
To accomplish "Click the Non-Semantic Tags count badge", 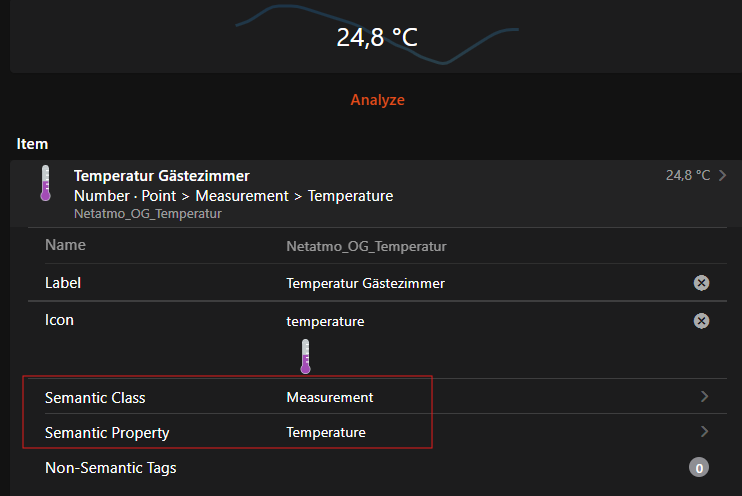I will [x=698, y=468].
